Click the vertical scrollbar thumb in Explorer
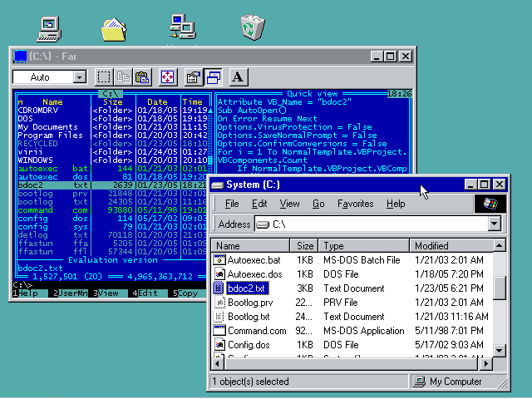This screenshot has width=532, height=399. click(x=499, y=288)
